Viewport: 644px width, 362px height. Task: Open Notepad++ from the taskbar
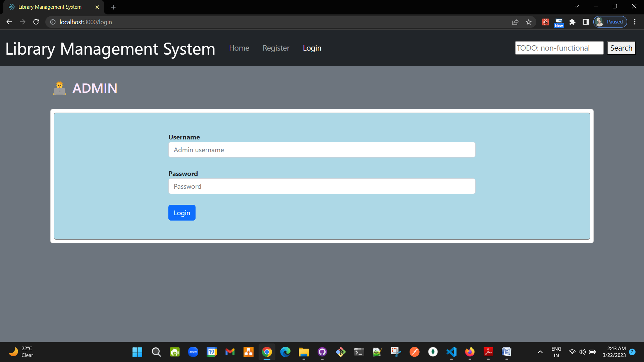point(377,352)
